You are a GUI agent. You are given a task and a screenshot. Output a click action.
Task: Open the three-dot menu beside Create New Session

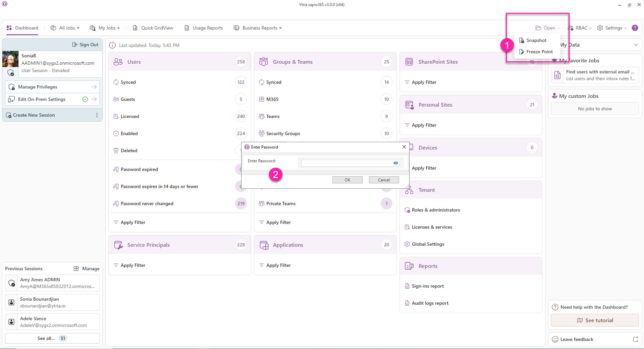pyautogui.click(x=97, y=115)
